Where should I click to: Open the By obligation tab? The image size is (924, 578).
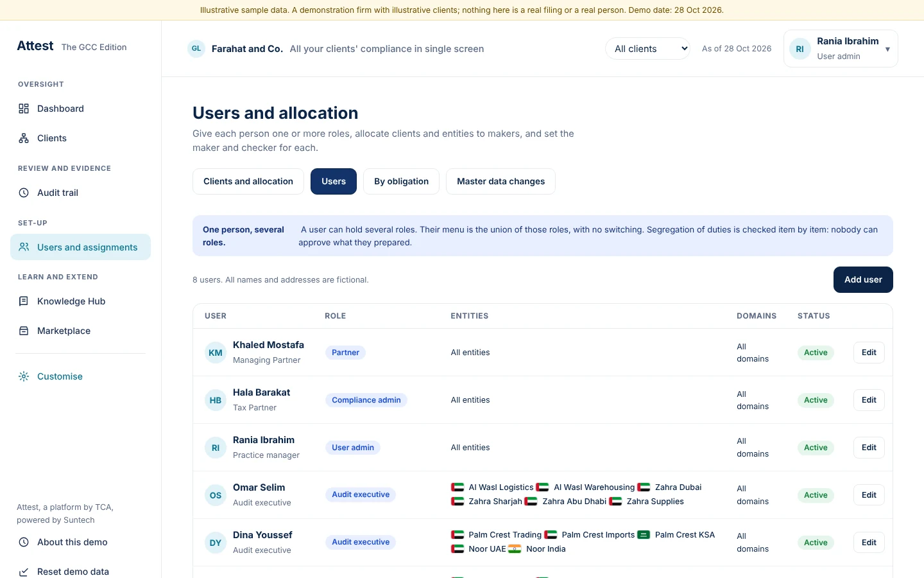401,182
